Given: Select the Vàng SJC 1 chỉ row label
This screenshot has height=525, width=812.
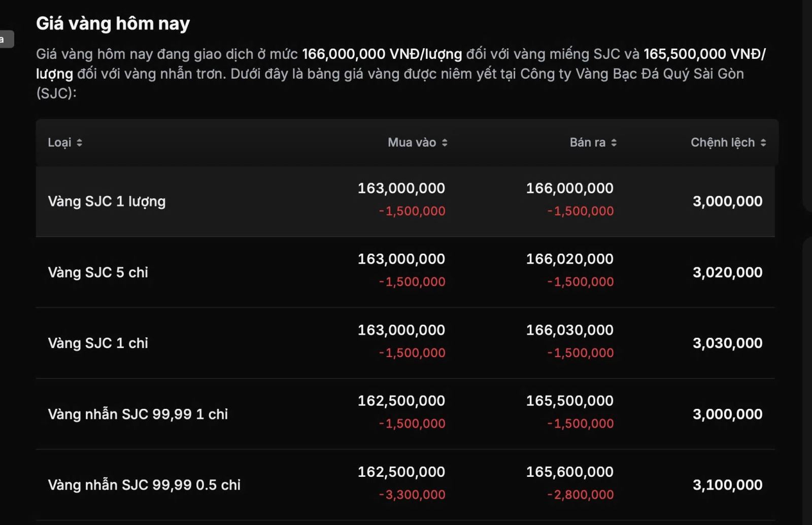Looking at the screenshot, I should 98,343.
